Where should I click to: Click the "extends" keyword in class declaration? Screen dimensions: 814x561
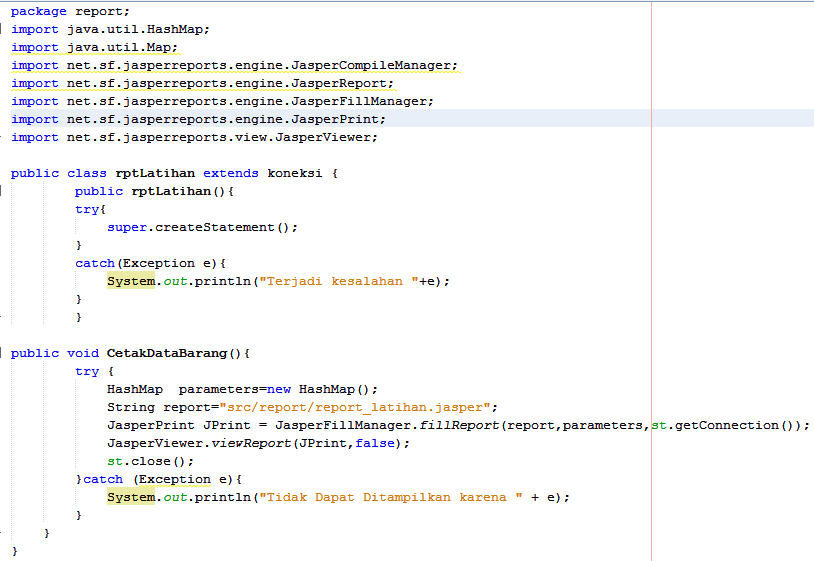(x=230, y=173)
